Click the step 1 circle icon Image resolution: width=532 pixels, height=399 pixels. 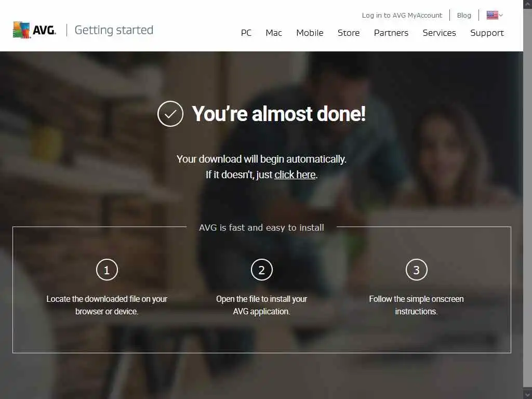click(x=107, y=270)
